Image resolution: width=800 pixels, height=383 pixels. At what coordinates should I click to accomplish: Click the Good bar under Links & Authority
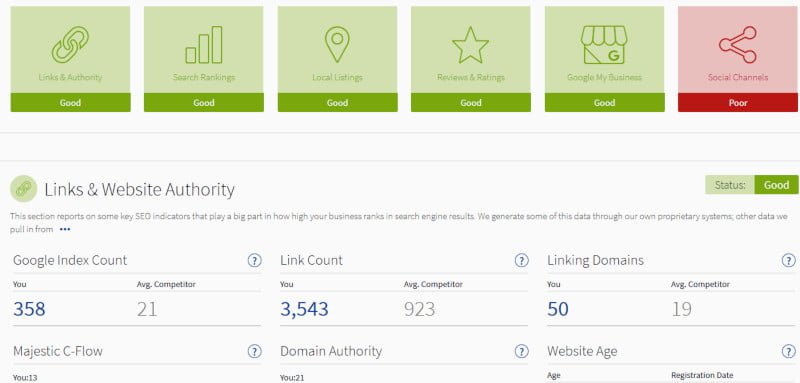[x=70, y=103]
